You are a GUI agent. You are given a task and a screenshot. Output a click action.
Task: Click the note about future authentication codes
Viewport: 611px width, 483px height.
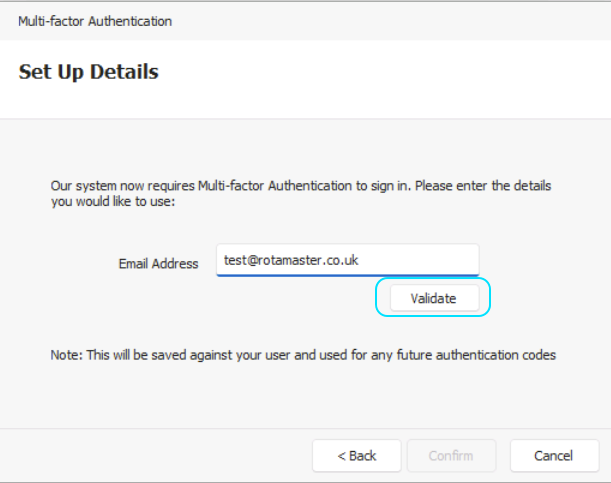pyautogui.click(x=303, y=355)
